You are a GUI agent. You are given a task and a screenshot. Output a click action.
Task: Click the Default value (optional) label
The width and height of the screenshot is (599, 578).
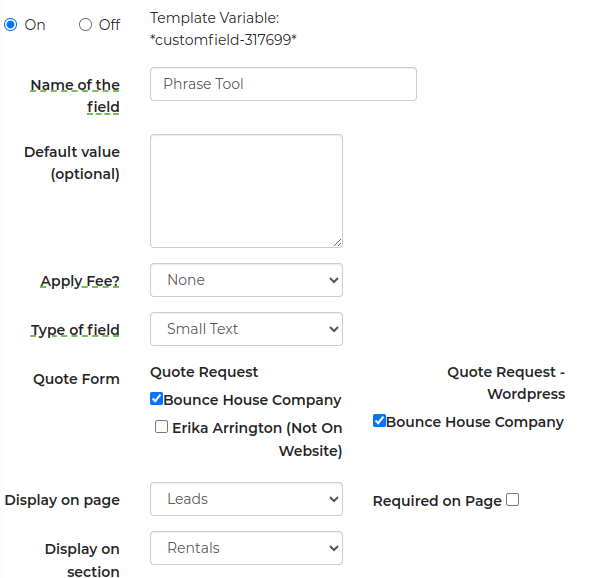[x=72, y=163]
